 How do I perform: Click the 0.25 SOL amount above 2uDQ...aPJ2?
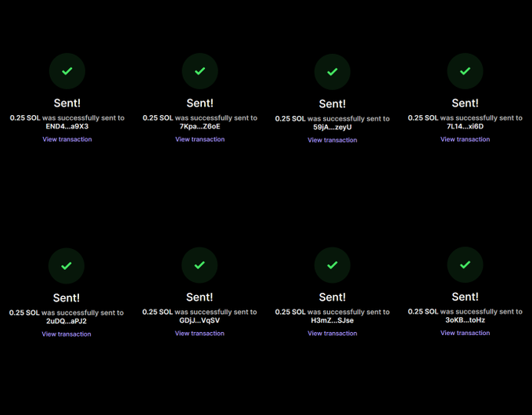(x=24, y=312)
